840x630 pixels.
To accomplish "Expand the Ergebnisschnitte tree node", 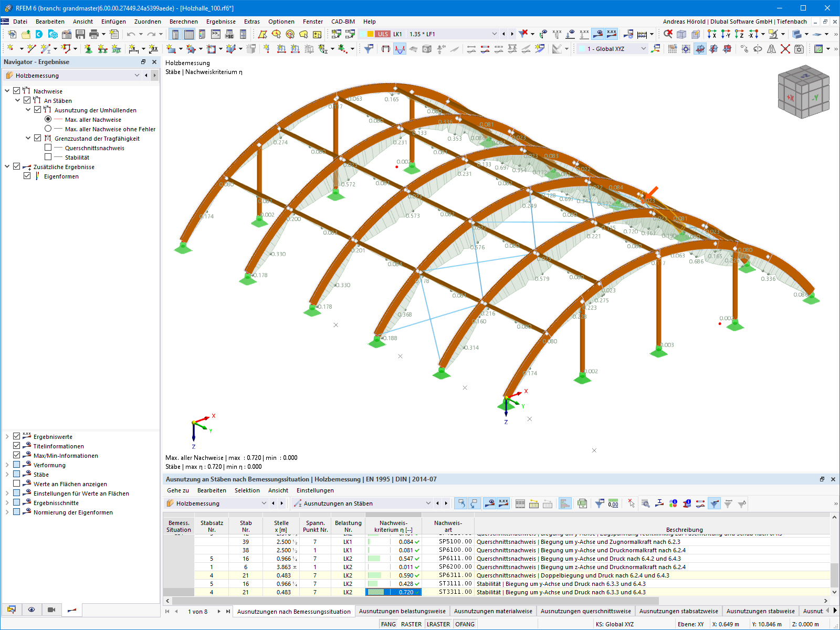I will (x=7, y=502).
